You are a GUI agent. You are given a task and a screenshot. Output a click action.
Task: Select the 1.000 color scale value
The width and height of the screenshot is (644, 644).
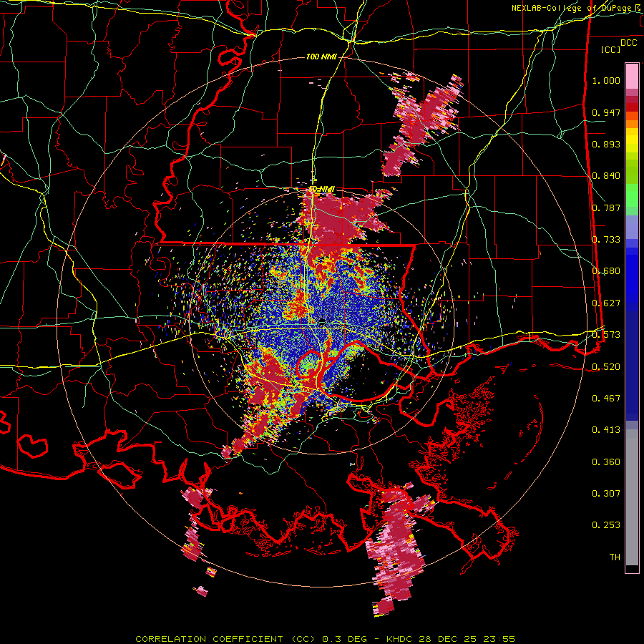(x=606, y=80)
